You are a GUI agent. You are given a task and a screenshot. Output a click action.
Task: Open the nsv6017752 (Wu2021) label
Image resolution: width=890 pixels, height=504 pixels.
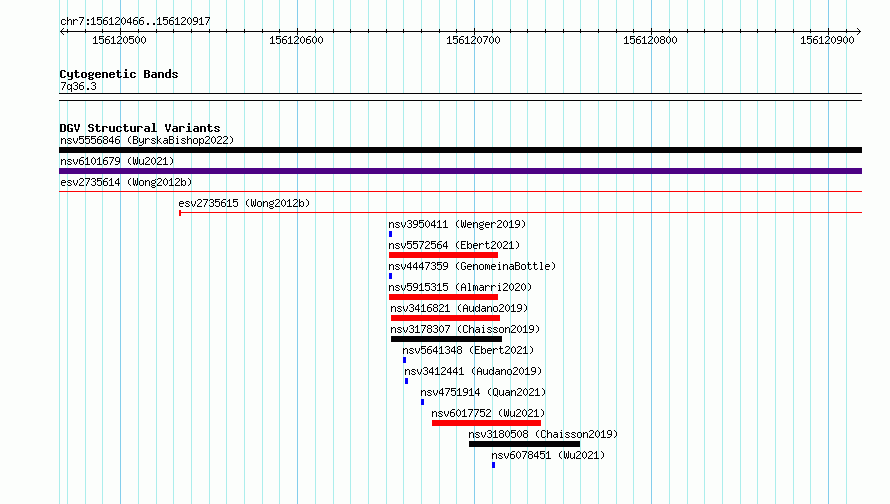[x=488, y=413]
